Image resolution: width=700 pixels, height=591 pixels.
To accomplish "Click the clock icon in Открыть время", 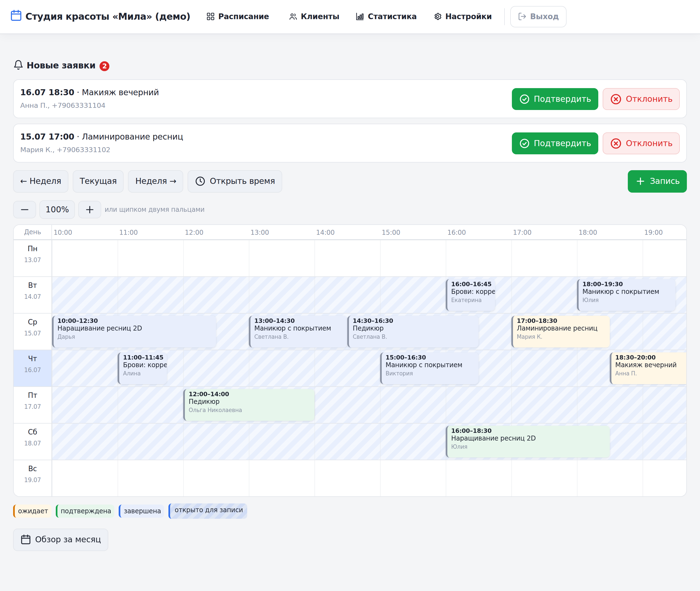I will point(200,181).
